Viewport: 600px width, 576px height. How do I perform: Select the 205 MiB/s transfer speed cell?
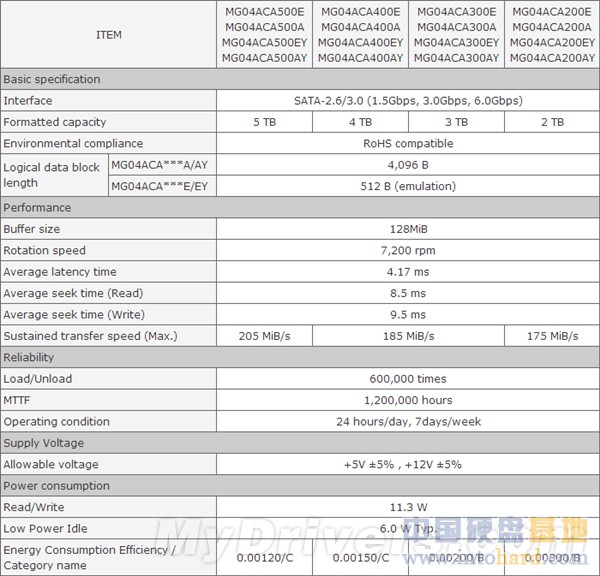coord(264,336)
